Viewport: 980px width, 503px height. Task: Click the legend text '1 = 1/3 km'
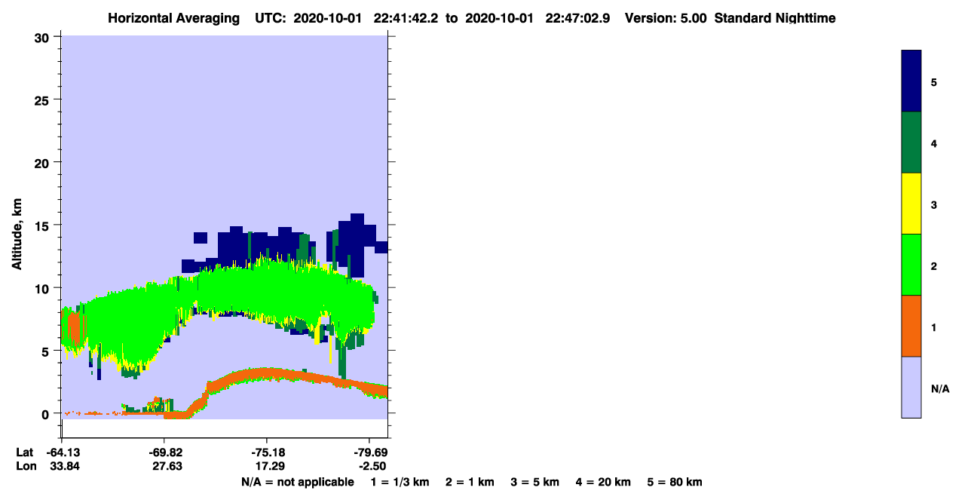pos(401,482)
